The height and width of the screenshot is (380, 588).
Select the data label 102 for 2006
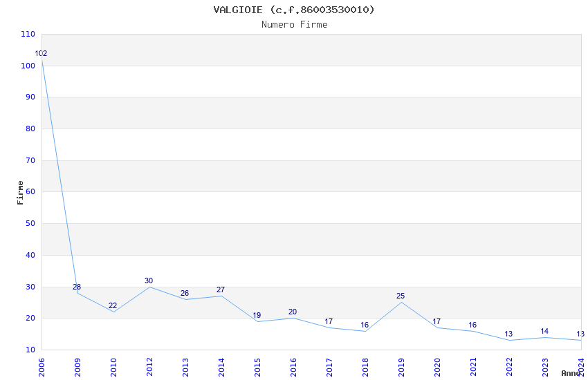41,53
